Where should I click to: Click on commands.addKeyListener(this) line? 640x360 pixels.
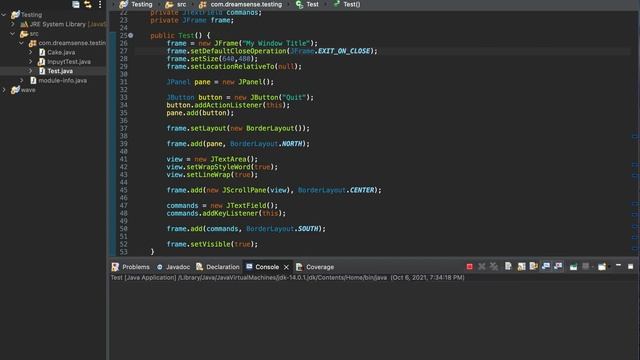point(226,213)
